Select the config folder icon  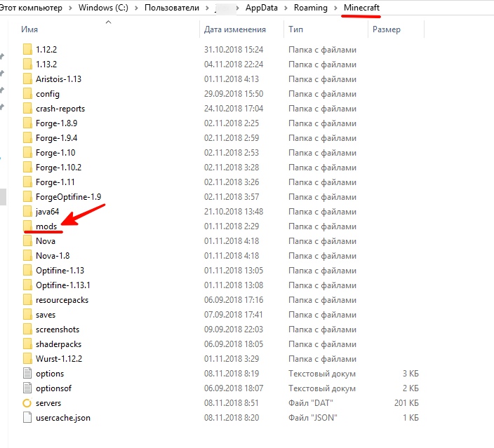point(27,94)
